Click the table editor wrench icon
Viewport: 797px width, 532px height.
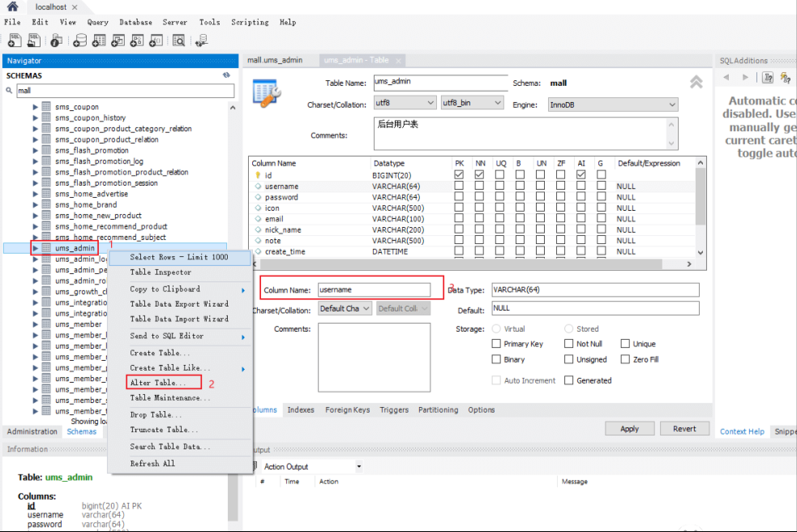click(x=267, y=93)
